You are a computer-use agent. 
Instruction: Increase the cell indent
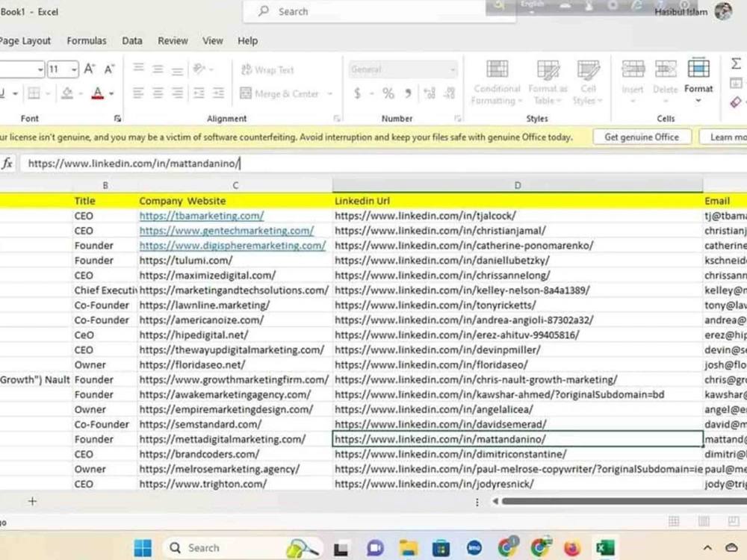218,93
